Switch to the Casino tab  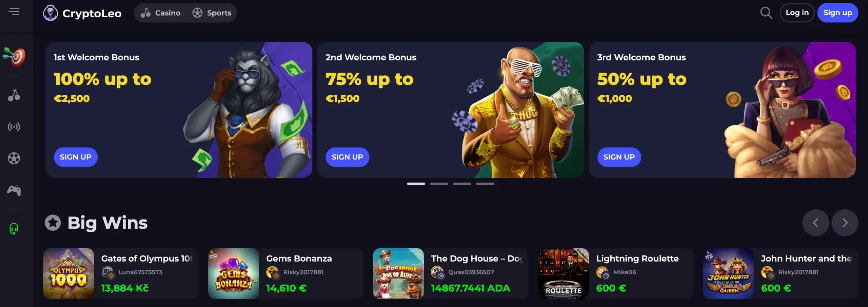tap(161, 13)
